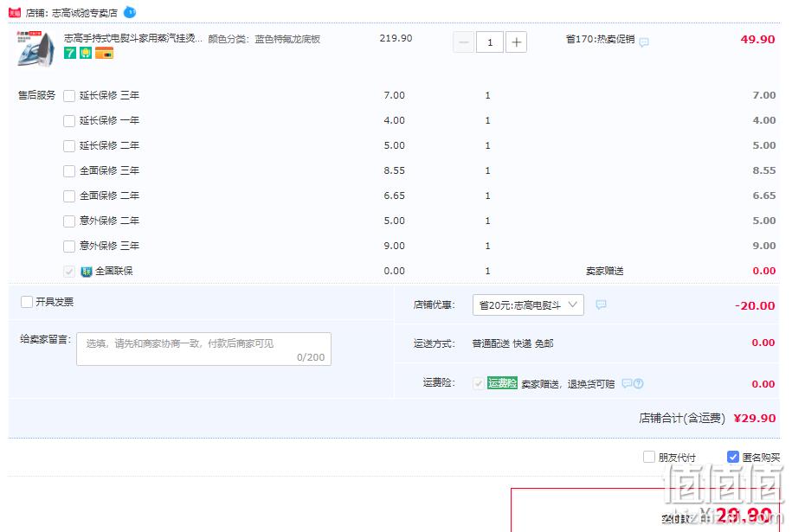Expand the 省20元:志高电熨斗 discount dropdown
Image resolution: width=792 pixels, height=532 pixels.
(528, 304)
